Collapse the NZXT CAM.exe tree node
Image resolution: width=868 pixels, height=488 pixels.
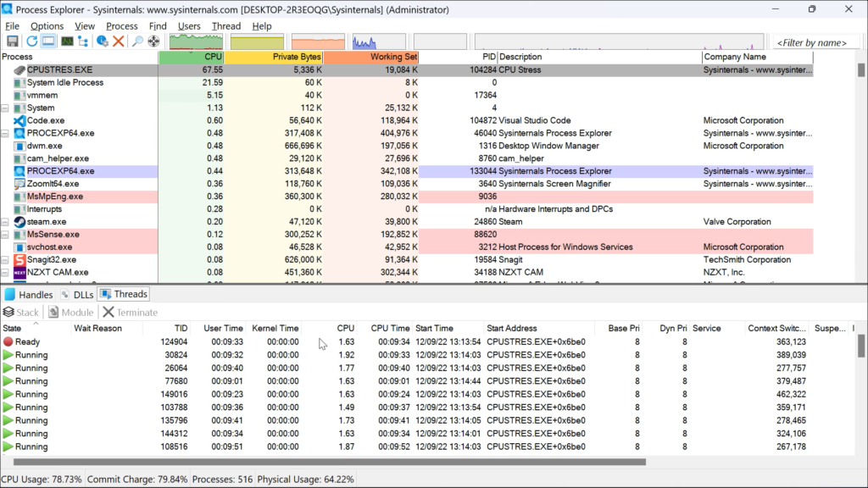pos(5,272)
